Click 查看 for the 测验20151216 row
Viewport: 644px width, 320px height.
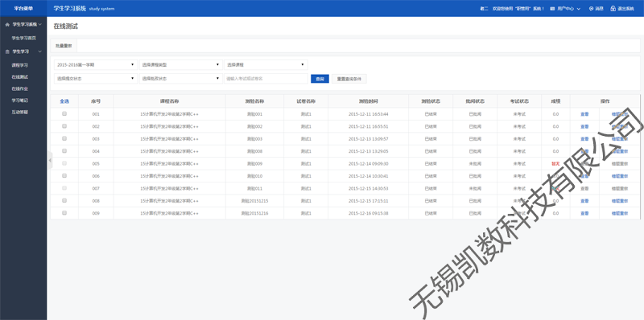click(584, 213)
